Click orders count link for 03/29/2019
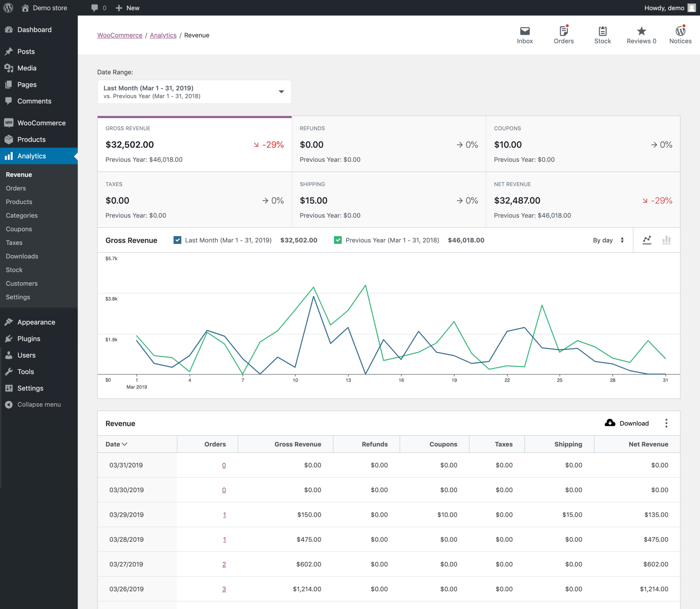Viewport: 700px width, 609px height. pyautogui.click(x=223, y=514)
